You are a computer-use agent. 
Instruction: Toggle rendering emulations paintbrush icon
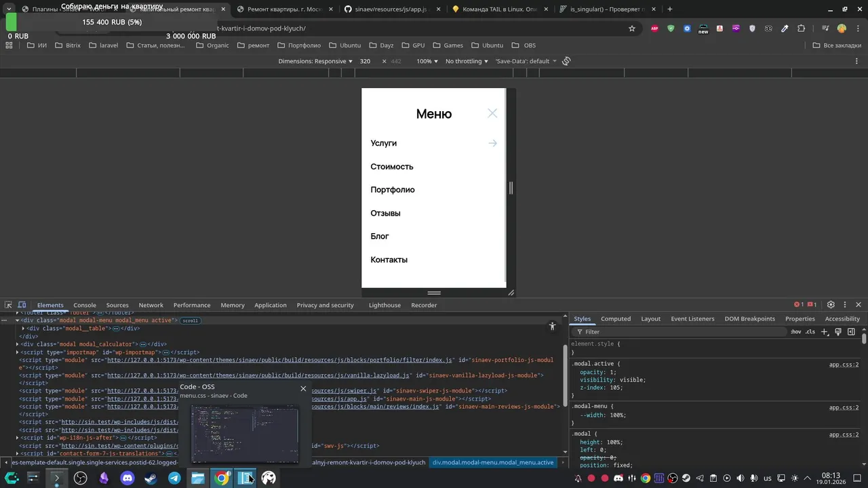point(838,332)
